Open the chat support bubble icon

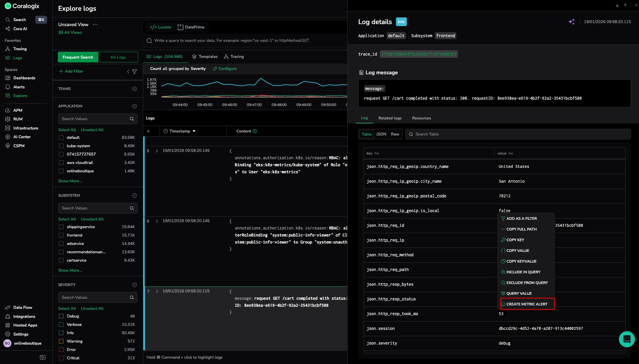point(627,339)
